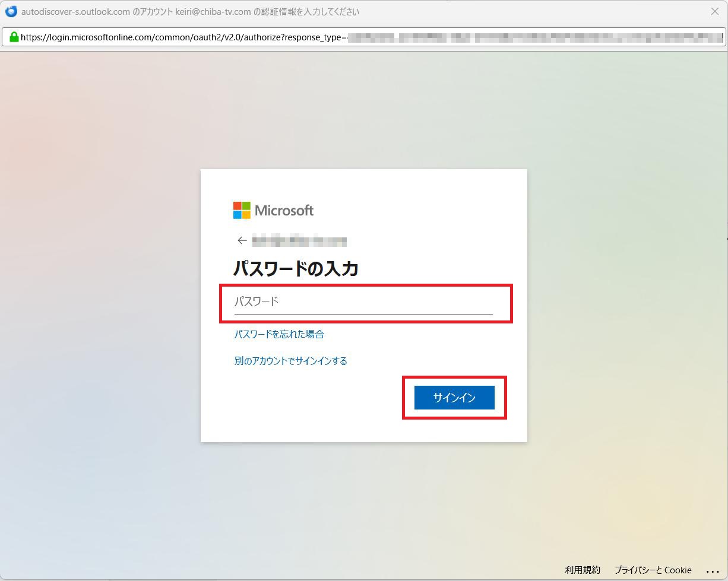This screenshot has height=581, width=728.
Task: Close the credential input dialog
Action: [x=714, y=11]
